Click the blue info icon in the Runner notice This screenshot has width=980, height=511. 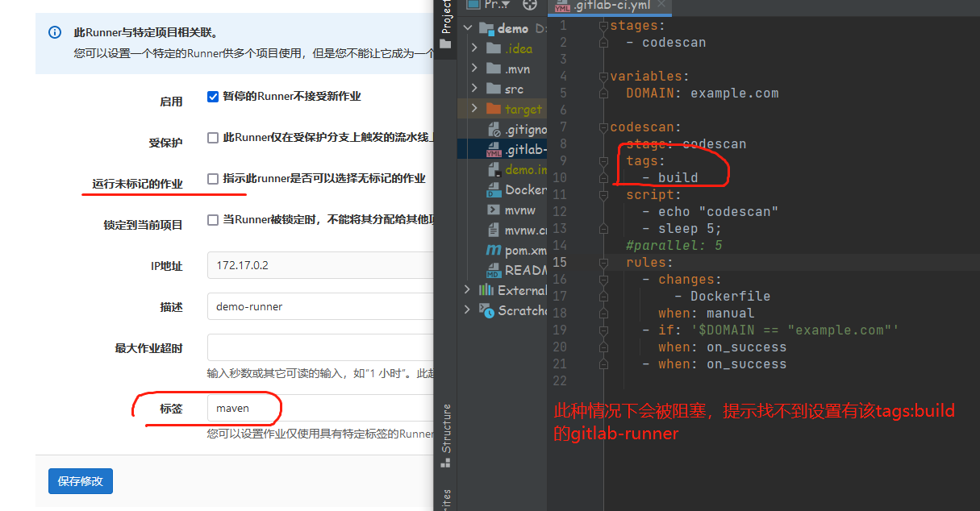55,33
